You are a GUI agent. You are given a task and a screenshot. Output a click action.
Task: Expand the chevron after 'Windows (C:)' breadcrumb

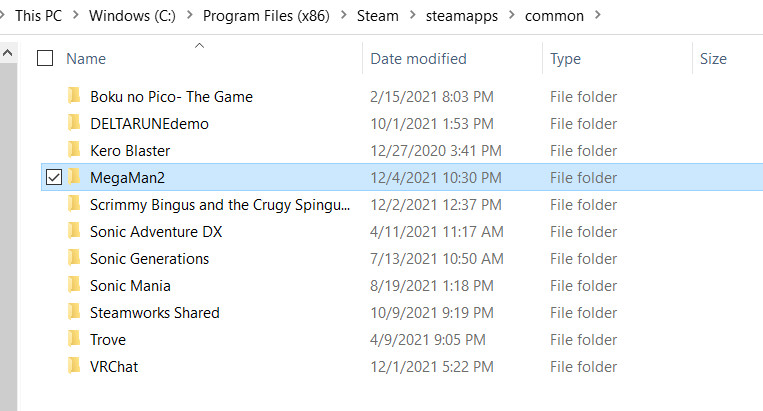pos(187,16)
